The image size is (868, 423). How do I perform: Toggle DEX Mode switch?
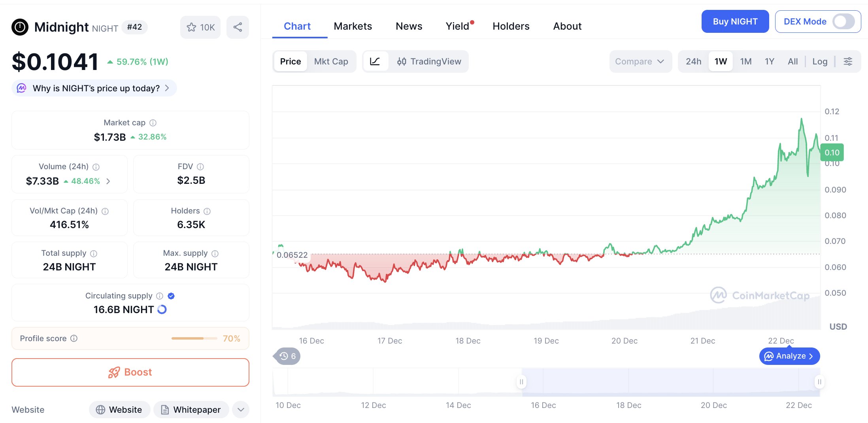(843, 22)
